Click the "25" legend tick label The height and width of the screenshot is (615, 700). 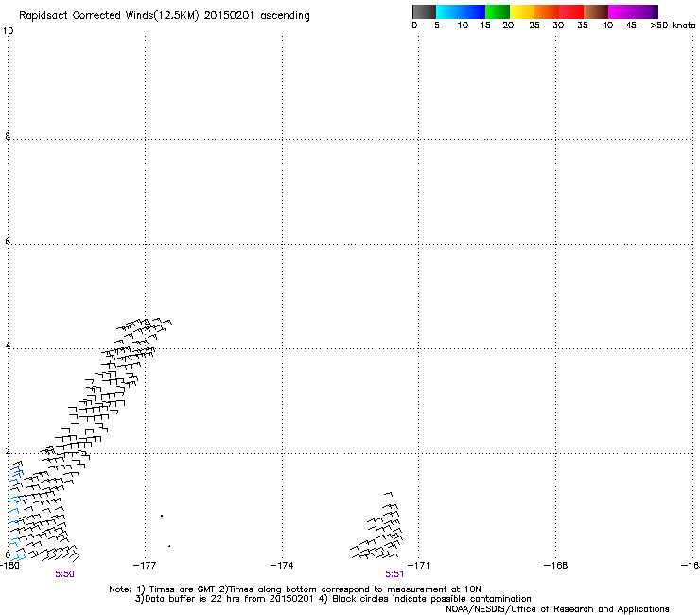pyautogui.click(x=534, y=26)
